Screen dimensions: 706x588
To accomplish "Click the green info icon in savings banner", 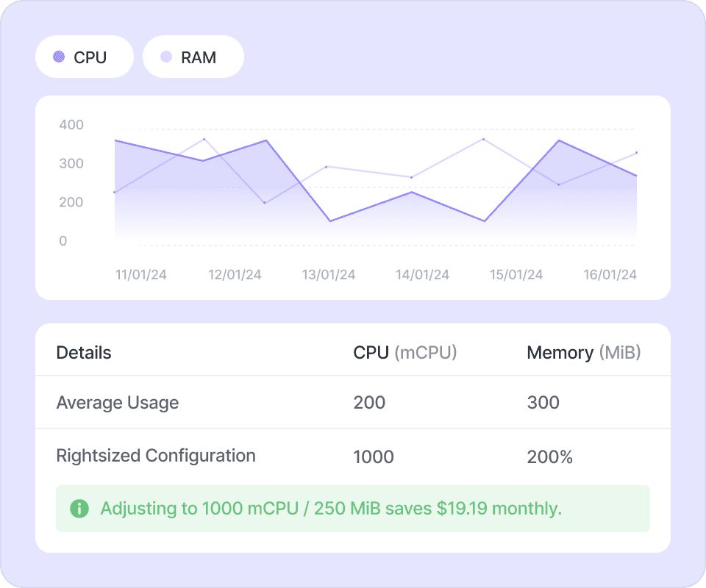I will point(79,508).
